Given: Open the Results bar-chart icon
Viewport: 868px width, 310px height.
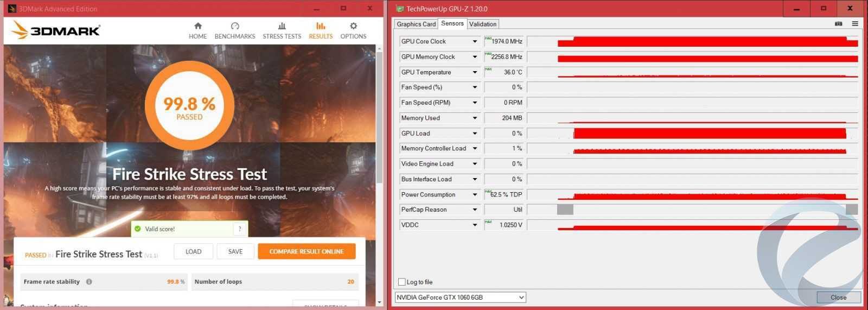Looking at the screenshot, I should click(321, 26).
